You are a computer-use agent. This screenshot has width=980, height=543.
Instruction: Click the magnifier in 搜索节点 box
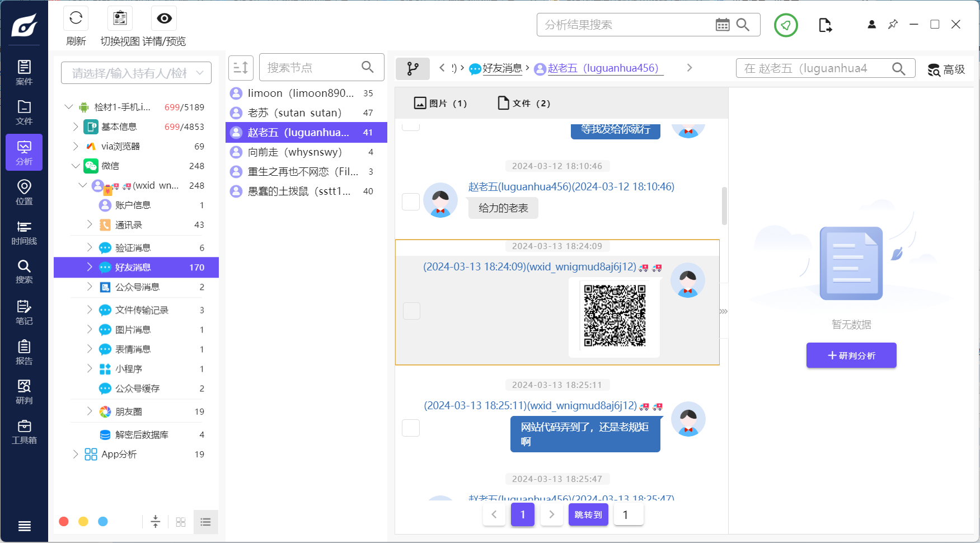pyautogui.click(x=368, y=67)
